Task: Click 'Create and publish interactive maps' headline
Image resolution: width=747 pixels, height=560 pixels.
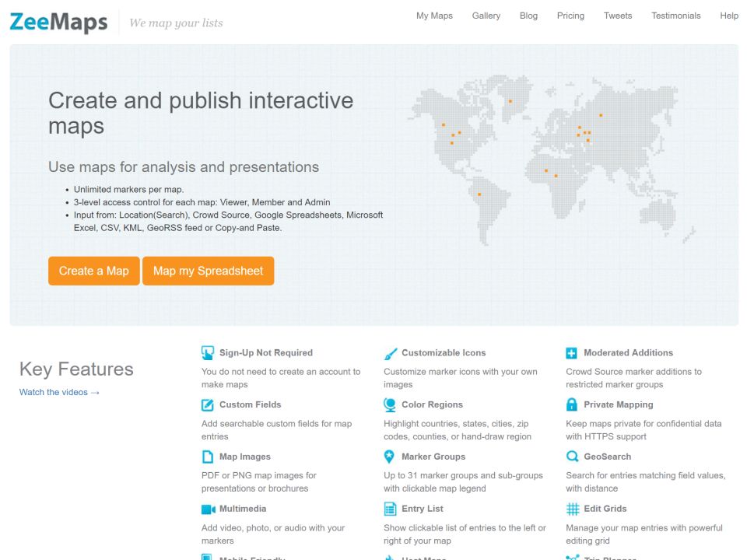Action: point(201,114)
